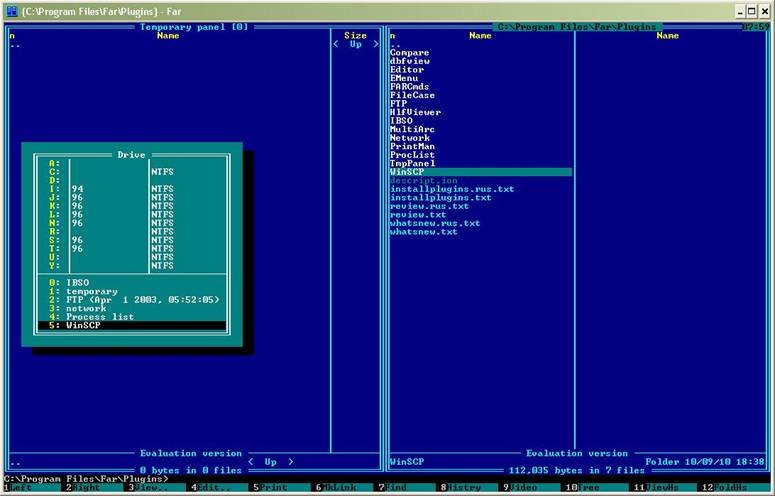
Task: Select the IBSO plugin menu entry
Action: [132, 283]
